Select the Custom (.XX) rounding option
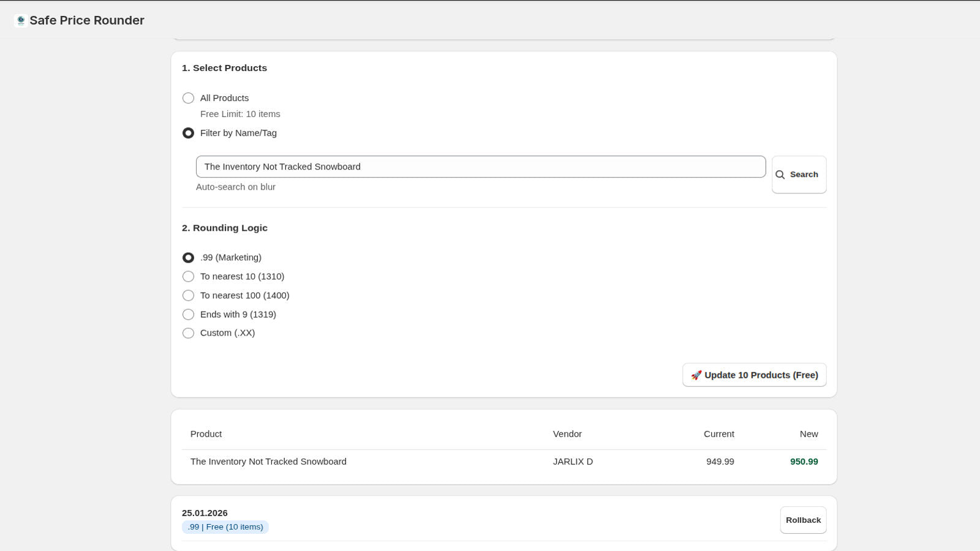This screenshot has height=551, width=980. click(188, 333)
